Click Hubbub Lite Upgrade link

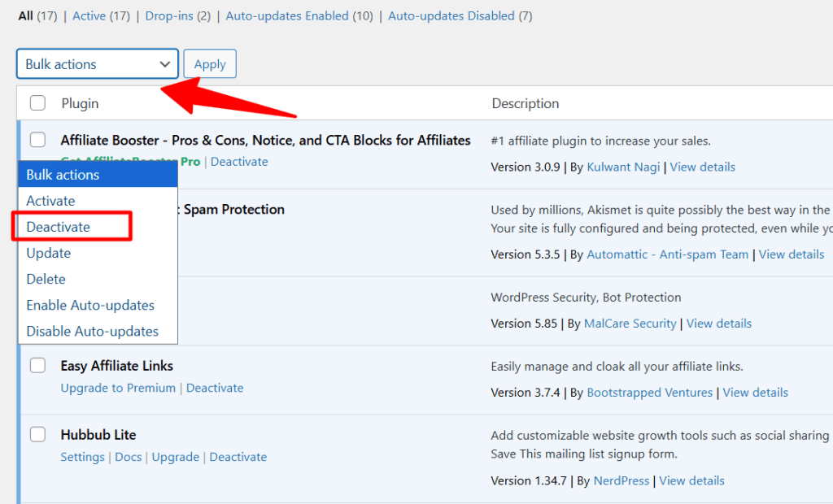(176, 457)
